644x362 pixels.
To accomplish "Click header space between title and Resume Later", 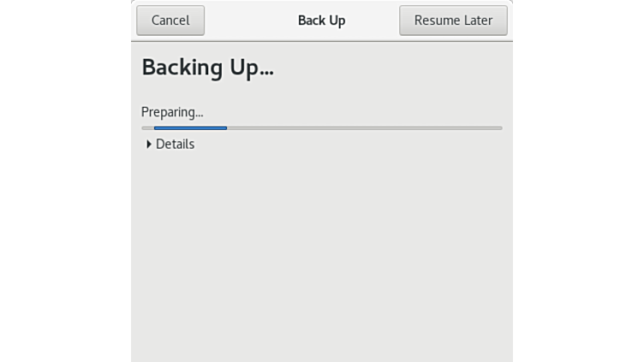I will (373, 21).
